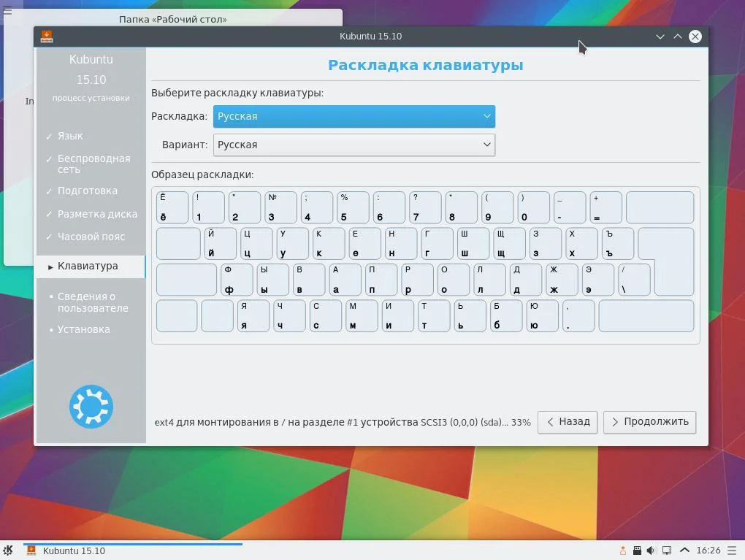Select the Часовой пояс step
The height and width of the screenshot is (560, 745).
(91, 237)
